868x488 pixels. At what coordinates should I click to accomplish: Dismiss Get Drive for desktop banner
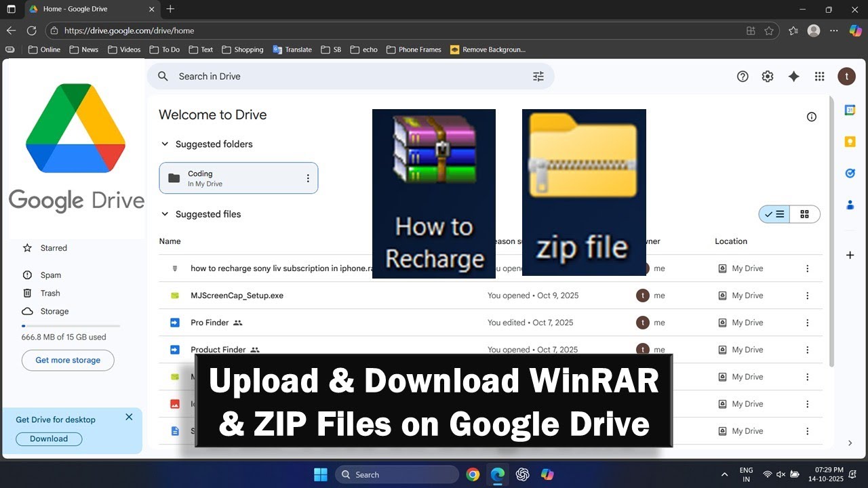coord(129,417)
